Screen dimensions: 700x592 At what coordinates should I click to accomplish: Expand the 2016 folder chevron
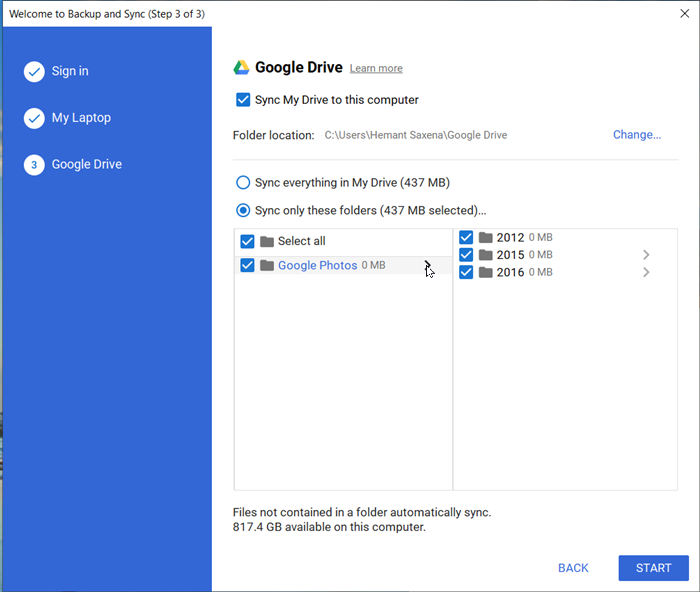[x=646, y=272]
